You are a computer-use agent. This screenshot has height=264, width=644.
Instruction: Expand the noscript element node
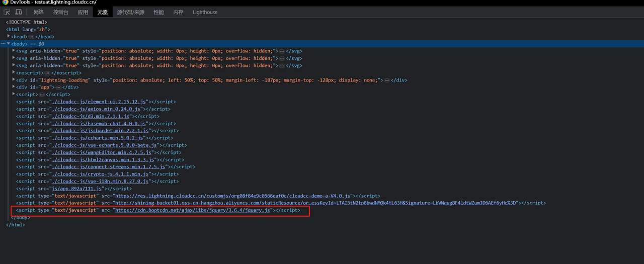(14, 72)
